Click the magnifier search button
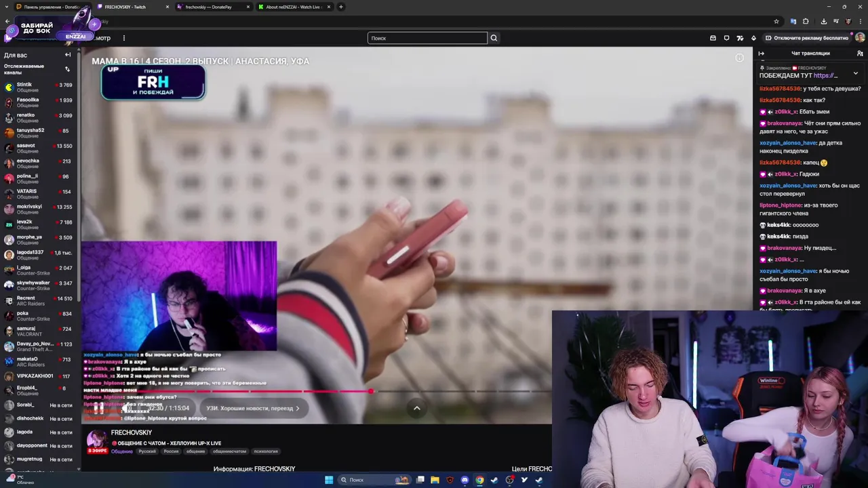868x488 pixels. point(494,38)
